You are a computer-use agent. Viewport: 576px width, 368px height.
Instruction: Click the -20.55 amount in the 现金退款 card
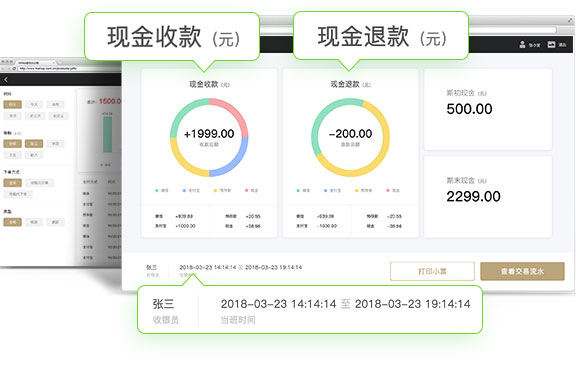coord(394,216)
